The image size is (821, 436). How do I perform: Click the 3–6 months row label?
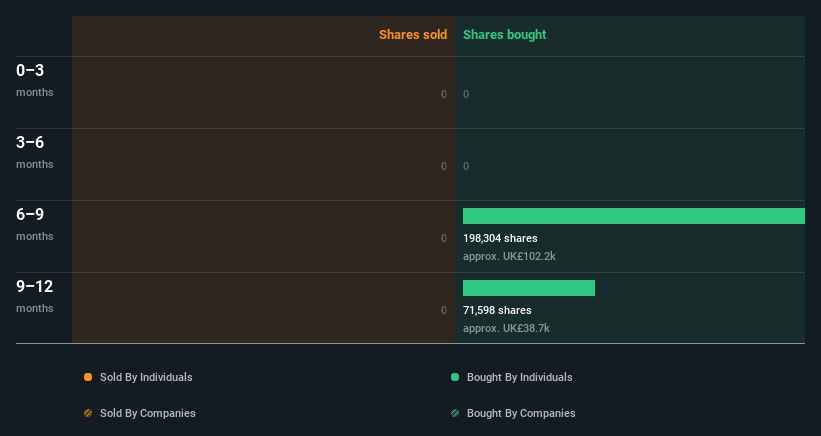coord(35,152)
